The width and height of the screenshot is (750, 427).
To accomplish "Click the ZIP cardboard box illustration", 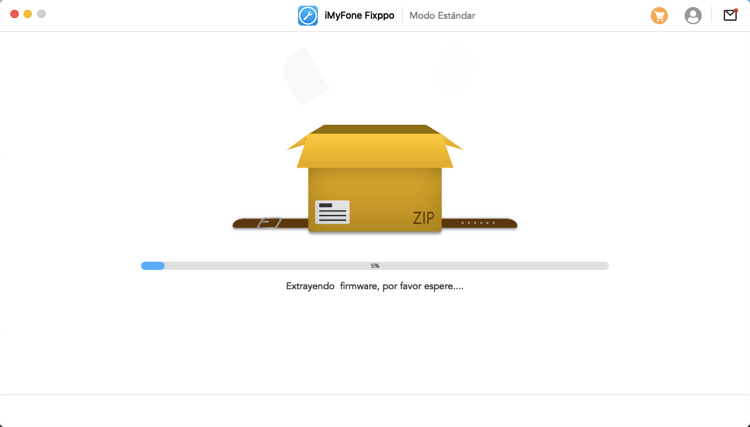I will [x=375, y=190].
